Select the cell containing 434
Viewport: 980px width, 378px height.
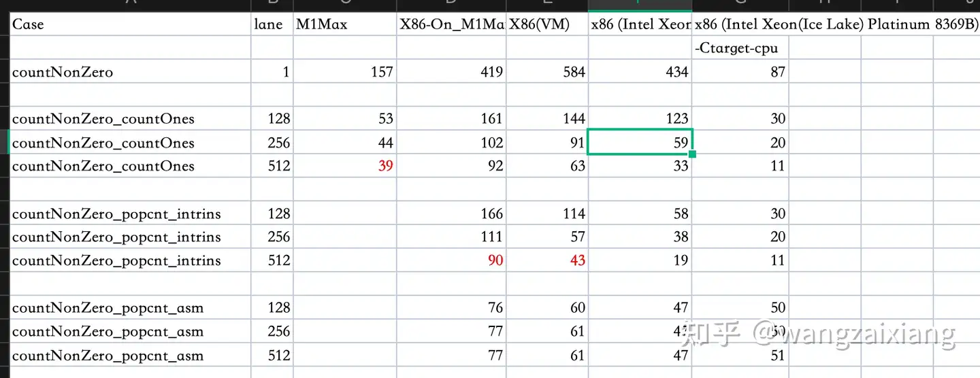point(640,71)
